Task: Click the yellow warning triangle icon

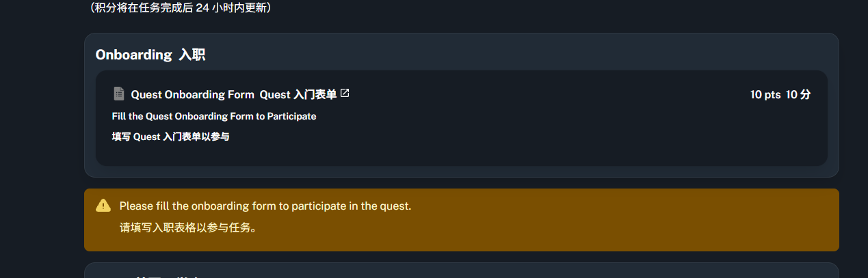Action: (x=103, y=205)
